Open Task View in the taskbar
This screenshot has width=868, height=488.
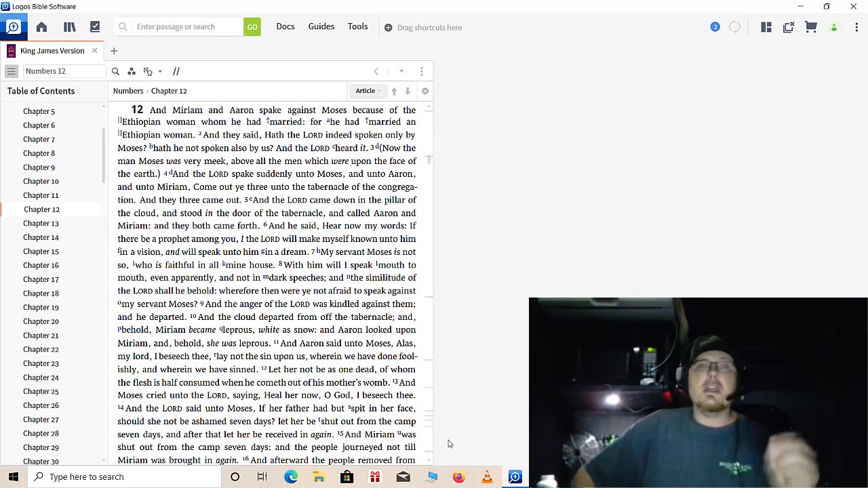coord(262,476)
